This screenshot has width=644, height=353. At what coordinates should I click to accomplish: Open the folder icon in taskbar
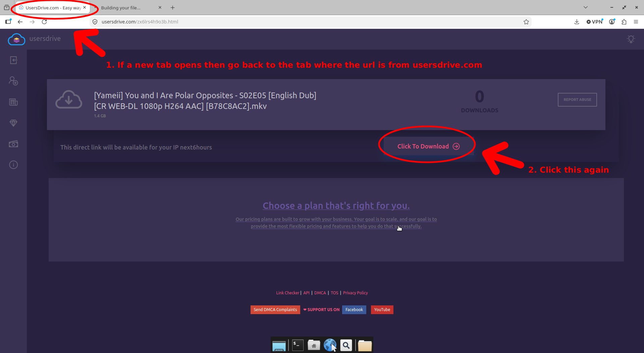coord(365,345)
